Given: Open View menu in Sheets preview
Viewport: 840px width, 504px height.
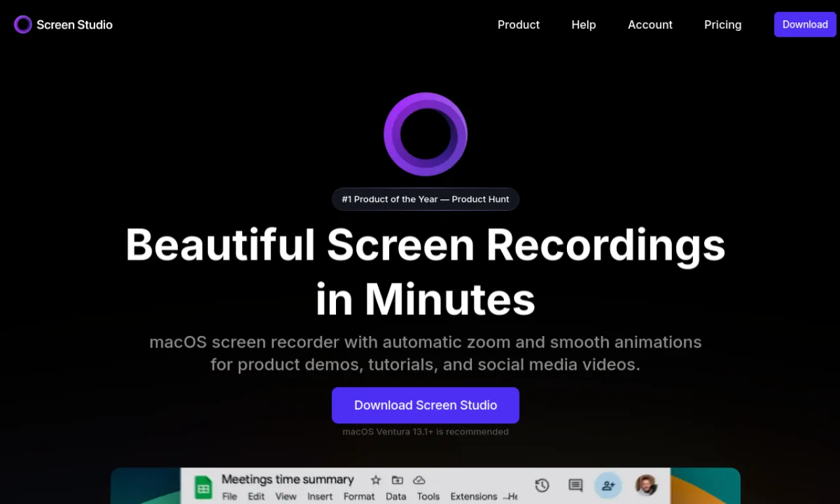Looking at the screenshot, I should (x=285, y=497).
